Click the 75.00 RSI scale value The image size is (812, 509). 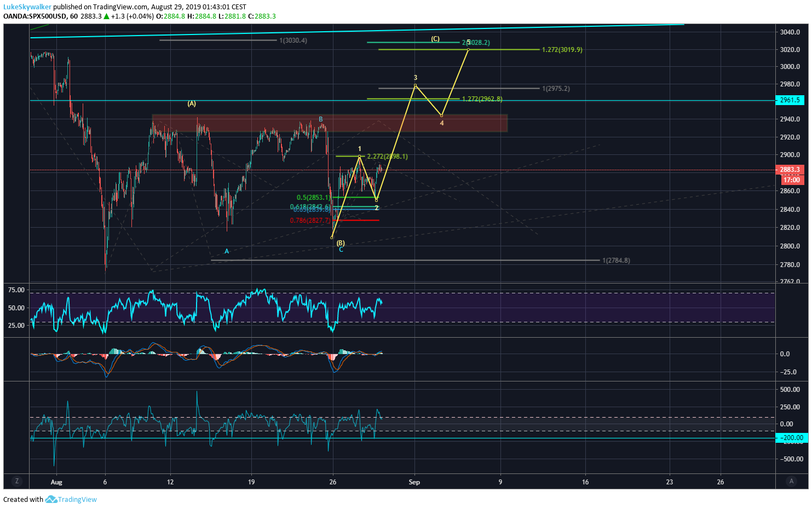[16, 290]
